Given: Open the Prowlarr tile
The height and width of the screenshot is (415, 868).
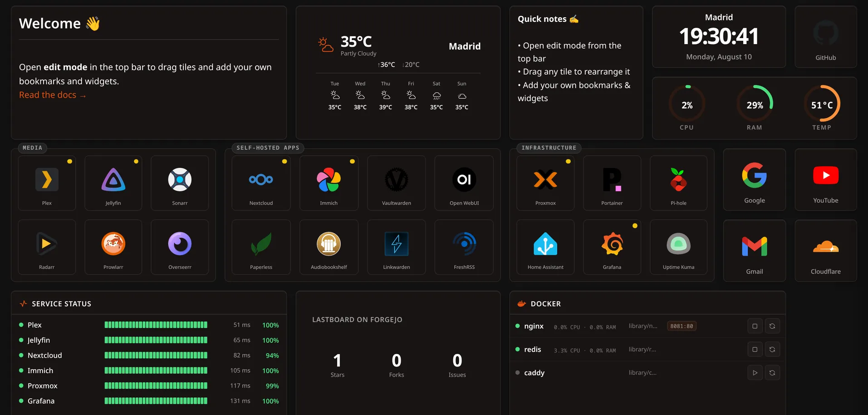Looking at the screenshot, I should coord(113,247).
